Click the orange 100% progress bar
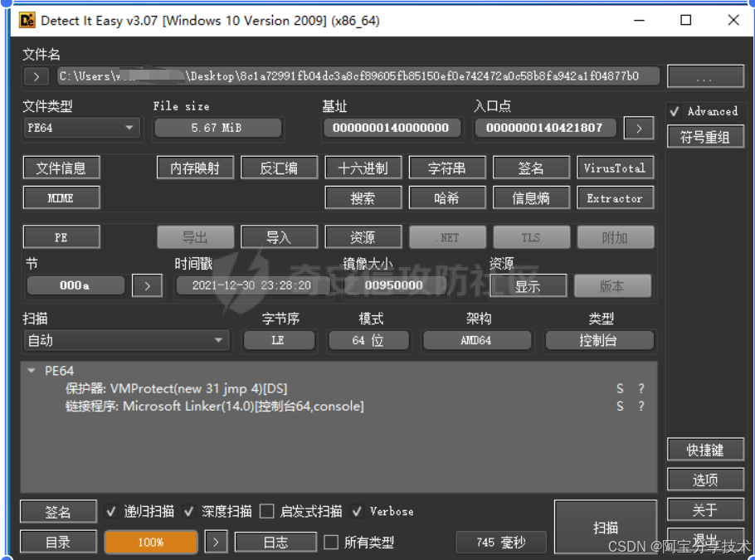The image size is (755, 560). click(x=151, y=543)
